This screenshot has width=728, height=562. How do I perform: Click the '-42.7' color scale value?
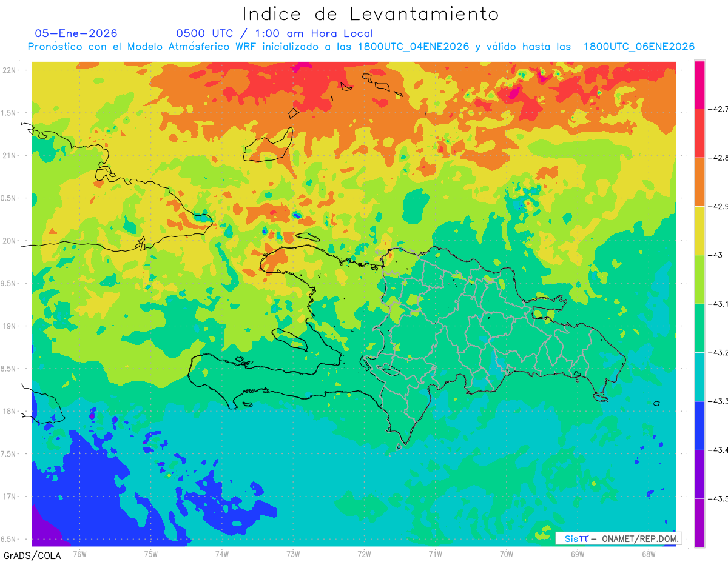click(x=718, y=109)
